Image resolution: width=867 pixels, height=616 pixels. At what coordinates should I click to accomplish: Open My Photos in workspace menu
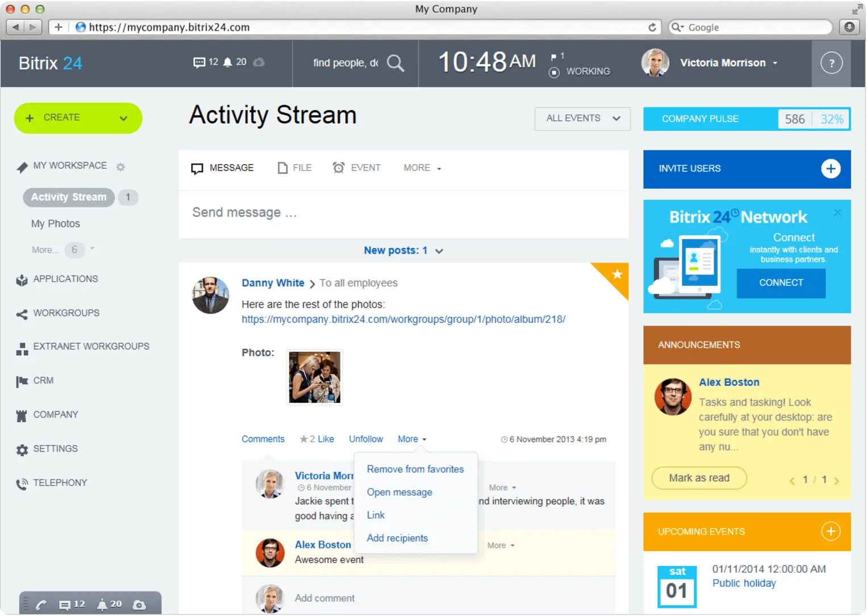click(56, 224)
